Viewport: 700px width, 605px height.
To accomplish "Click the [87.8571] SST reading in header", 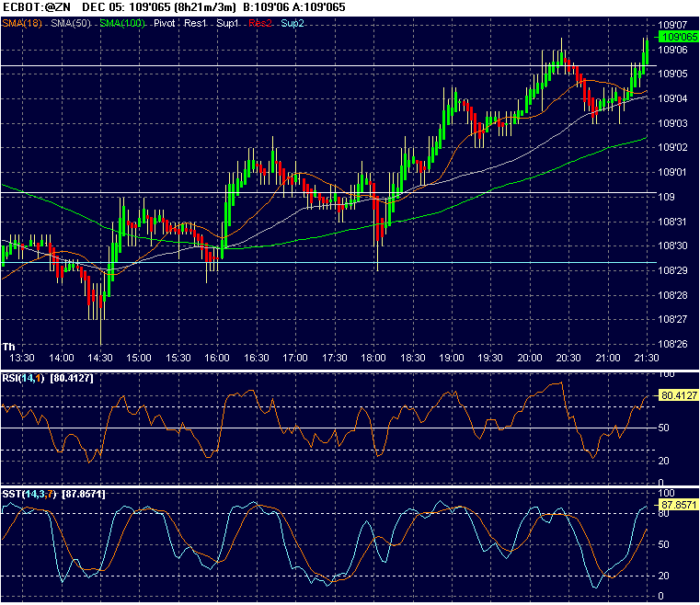I will [x=84, y=495].
